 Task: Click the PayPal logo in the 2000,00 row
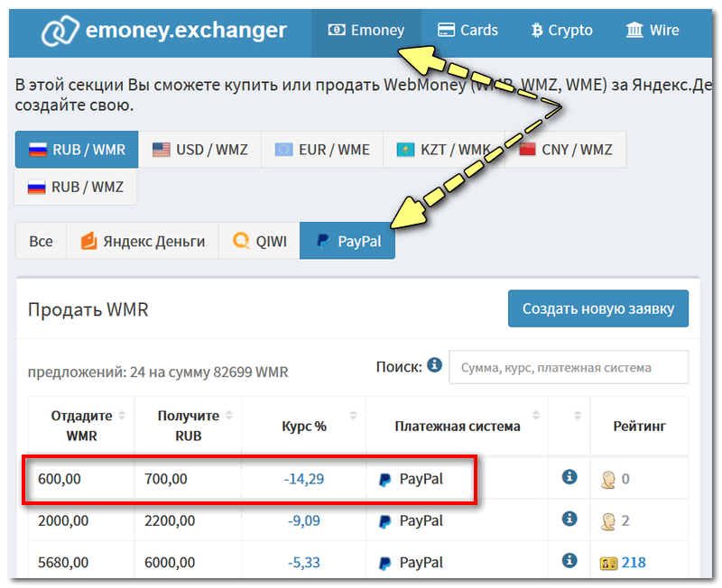pos(384,522)
